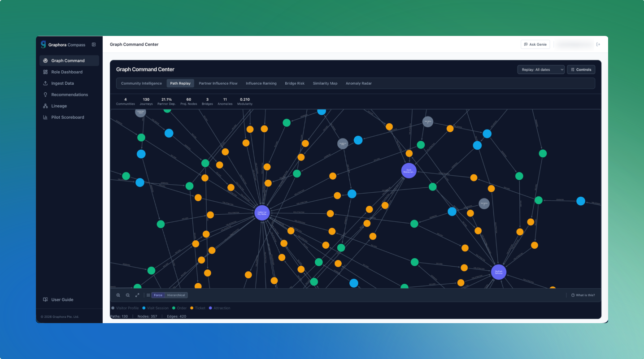Click the layout grid icon beside Force
This screenshot has width=644, height=359.
click(148, 295)
